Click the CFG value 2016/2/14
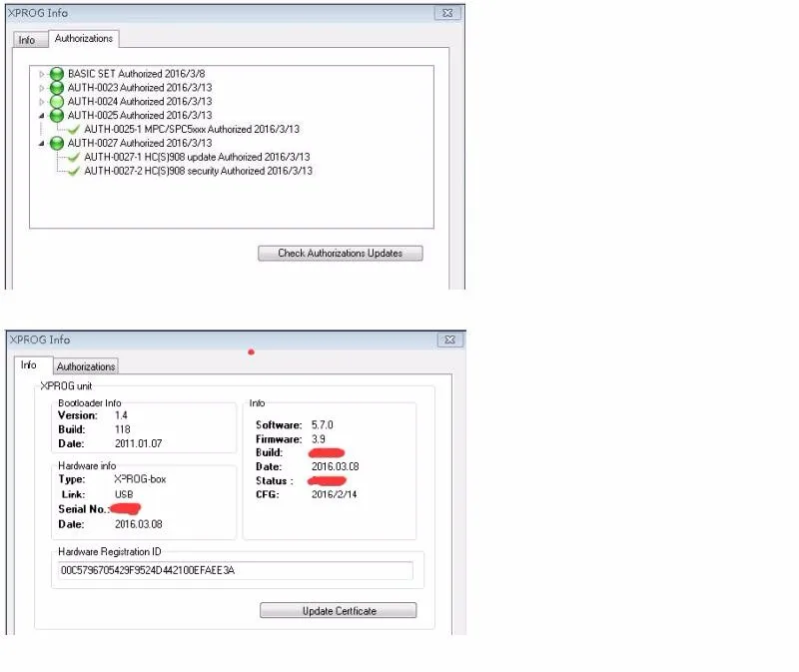The image size is (799, 672). pyautogui.click(x=335, y=494)
